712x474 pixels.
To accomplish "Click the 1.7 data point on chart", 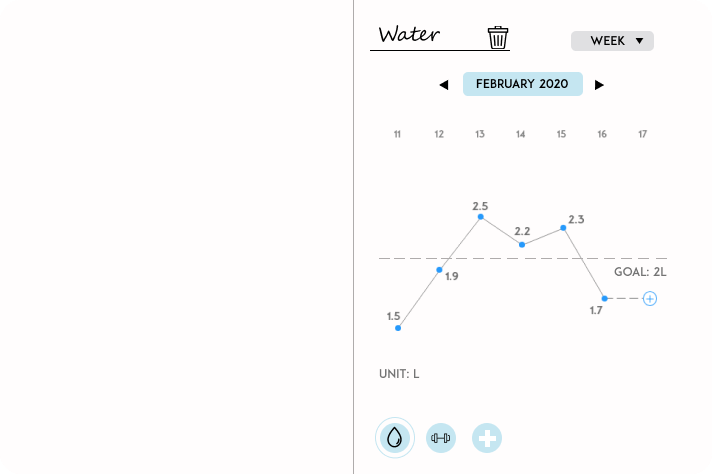I will [604, 298].
